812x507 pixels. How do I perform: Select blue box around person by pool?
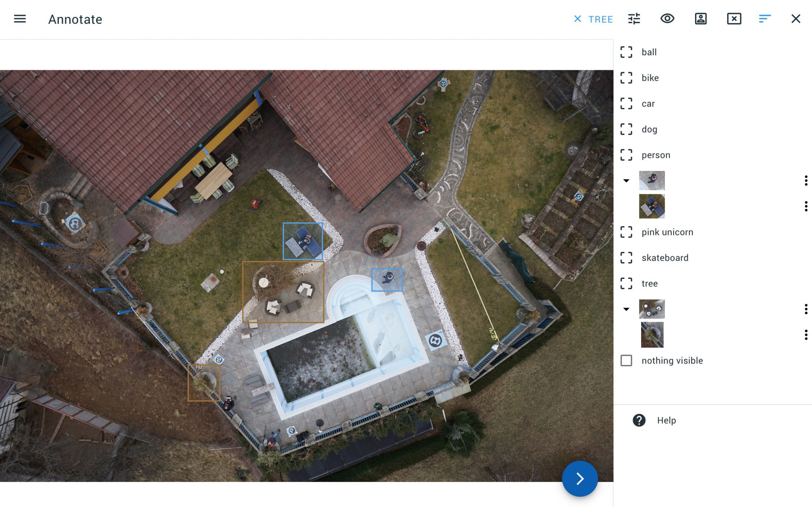pos(387,280)
